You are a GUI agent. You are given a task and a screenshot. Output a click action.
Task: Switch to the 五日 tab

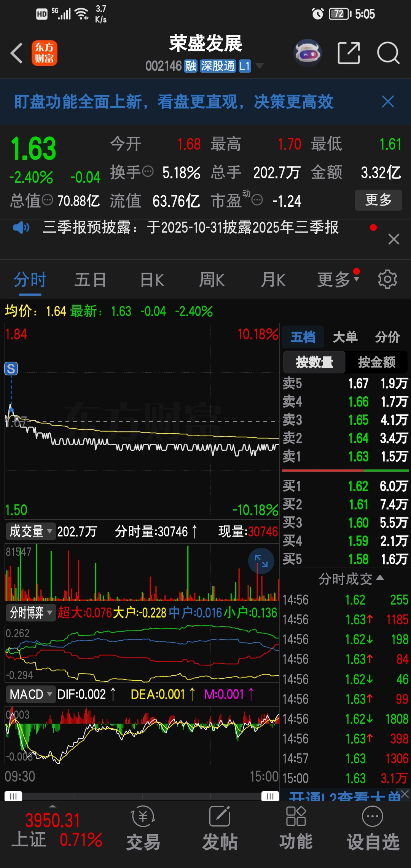pyautogui.click(x=90, y=280)
